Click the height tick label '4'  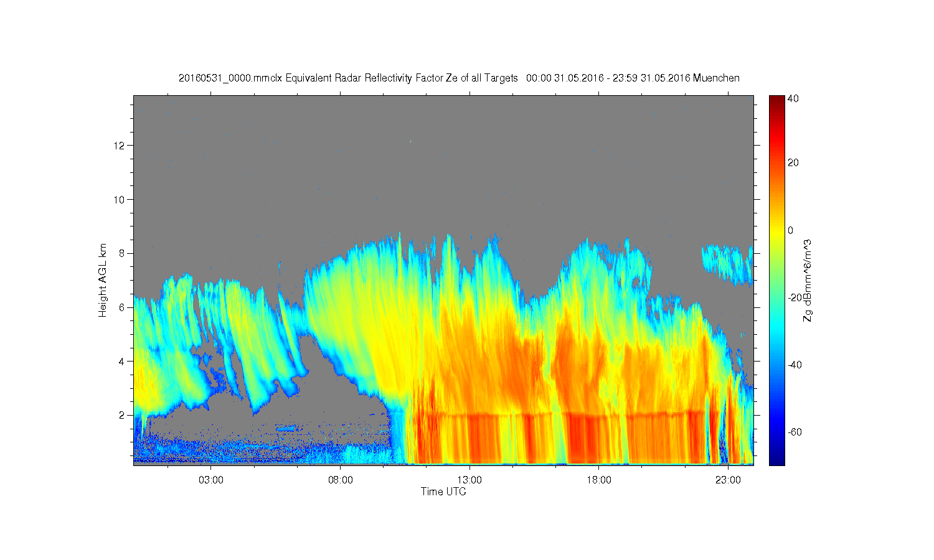coord(121,361)
